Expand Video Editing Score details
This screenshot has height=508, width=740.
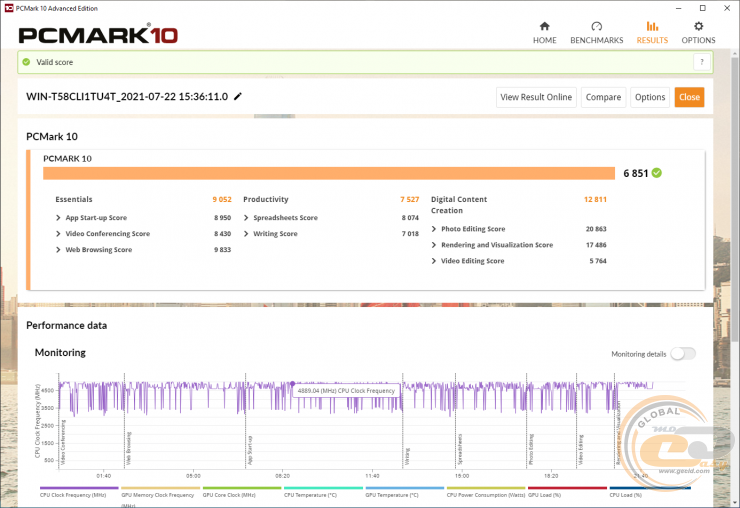(434, 261)
